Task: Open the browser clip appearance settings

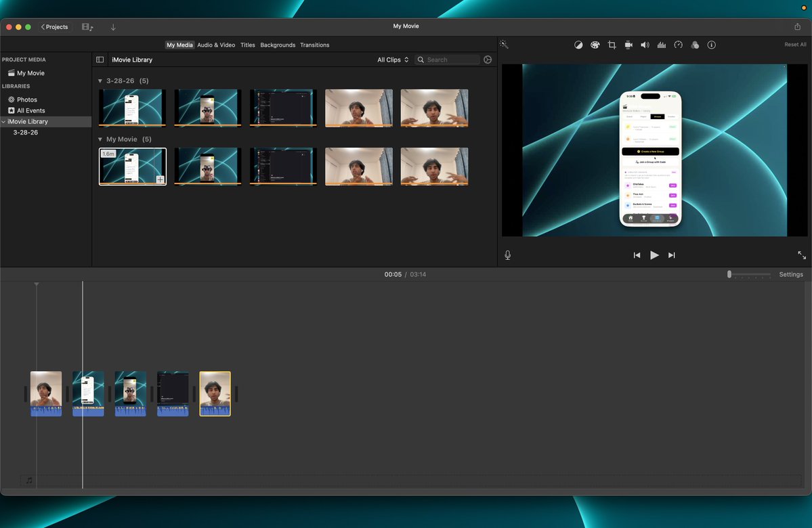Action: point(488,60)
